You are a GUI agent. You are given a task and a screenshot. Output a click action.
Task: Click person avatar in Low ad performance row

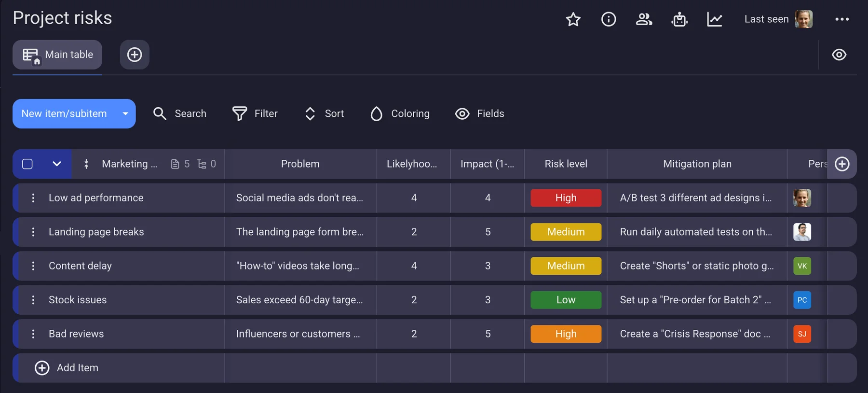(802, 198)
